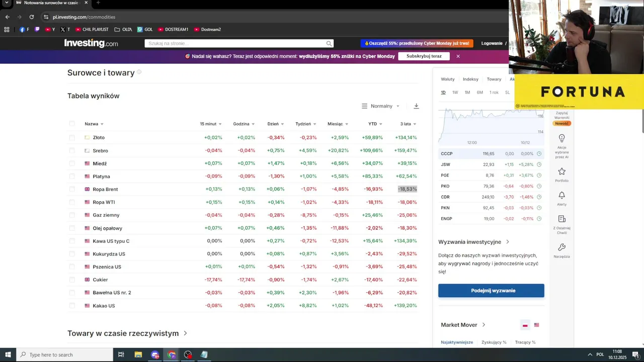Open the new browser tab plus button
Image resolution: width=644 pixels, height=362 pixels.
(x=98, y=3)
